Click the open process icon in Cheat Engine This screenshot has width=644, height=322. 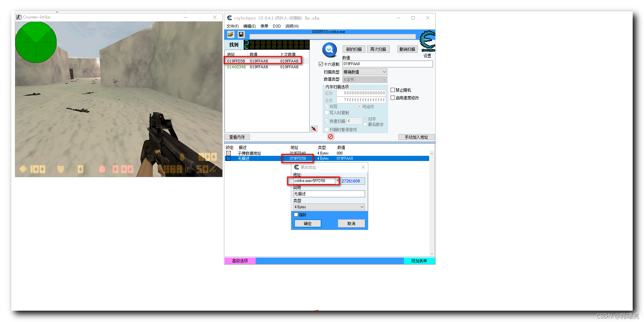pyautogui.click(x=231, y=34)
